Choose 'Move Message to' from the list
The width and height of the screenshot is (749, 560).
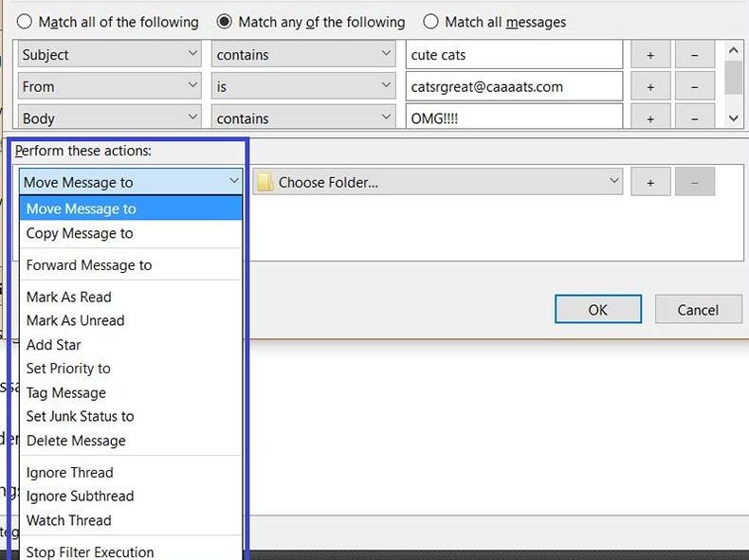(x=131, y=208)
